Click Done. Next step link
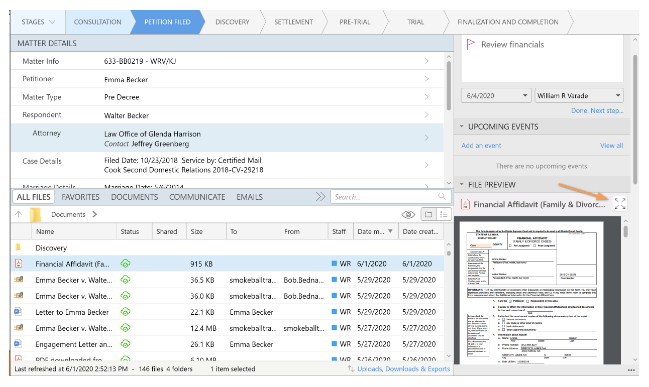The image size is (649, 387). tap(597, 111)
